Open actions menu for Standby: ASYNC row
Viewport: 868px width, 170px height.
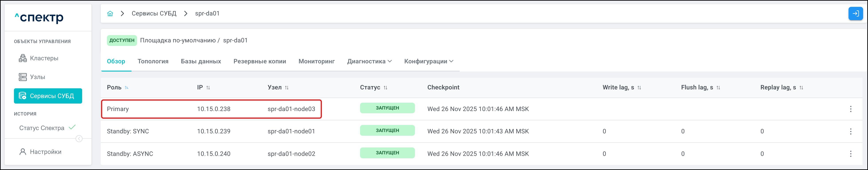click(851, 153)
